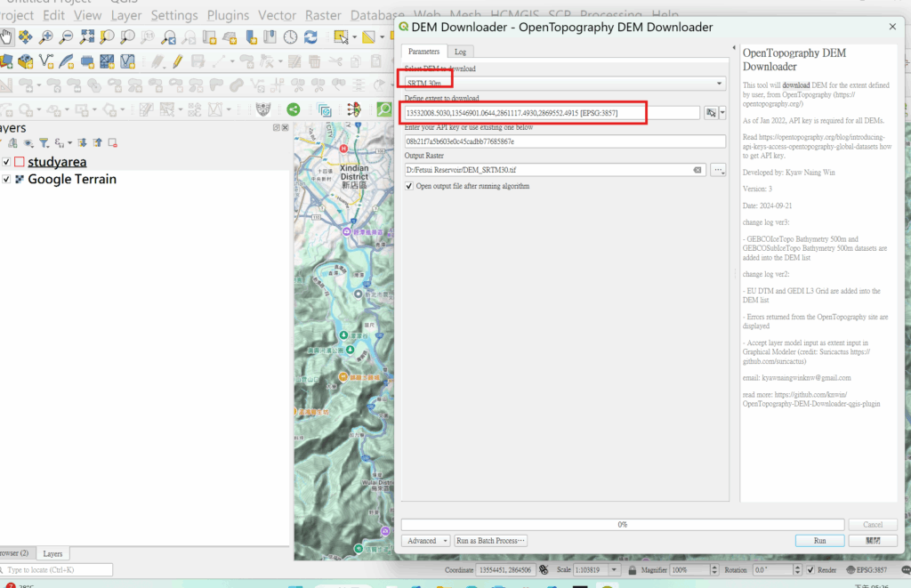Click New Mesh Layer icon
Image resolution: width=911 pixels, height=588 pixels.
pos(107,61)
